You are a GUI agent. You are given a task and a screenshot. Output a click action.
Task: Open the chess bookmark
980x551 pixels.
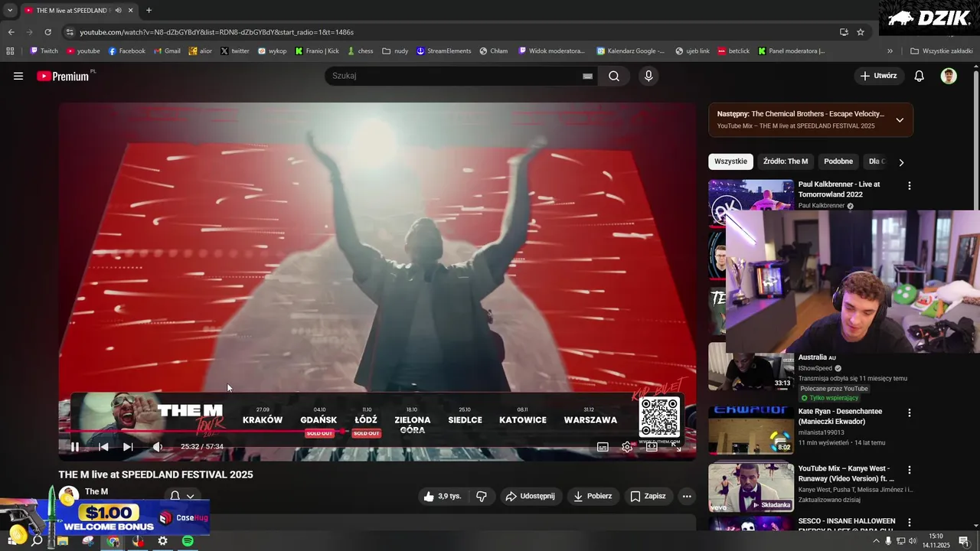click(x=360, y=51)
